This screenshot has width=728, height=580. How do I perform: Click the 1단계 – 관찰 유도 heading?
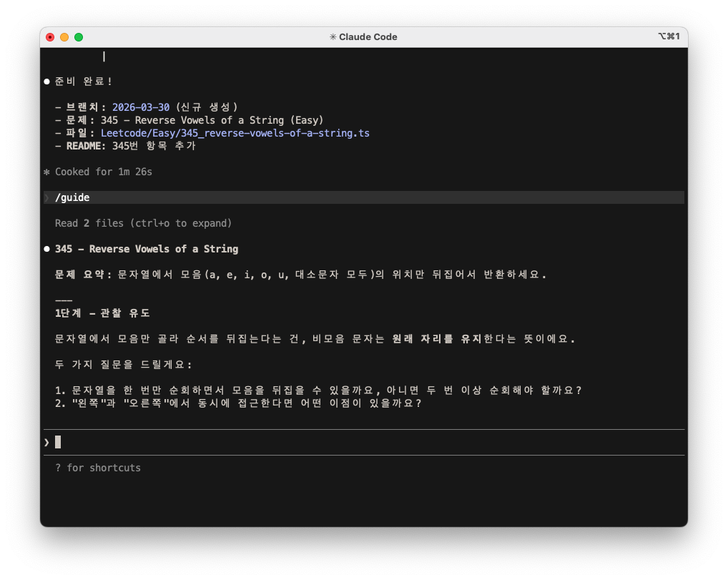pyautogui.click(x=102, y=313)
